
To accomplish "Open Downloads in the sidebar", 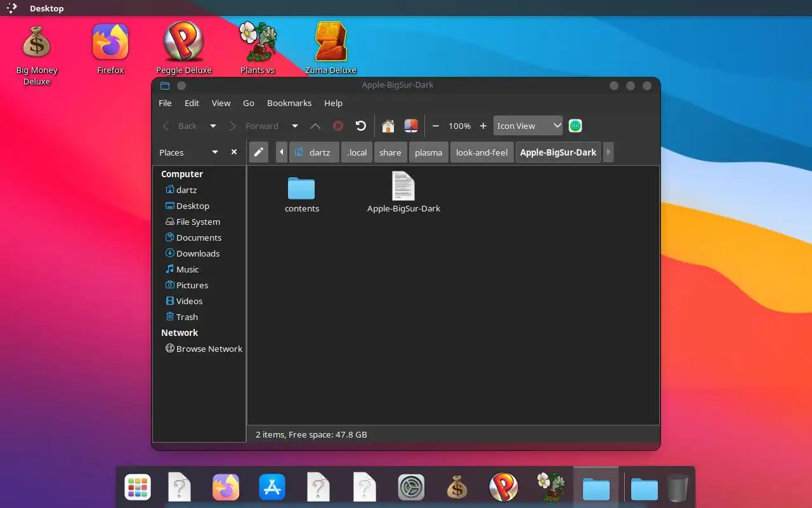I will click(199, 253).
